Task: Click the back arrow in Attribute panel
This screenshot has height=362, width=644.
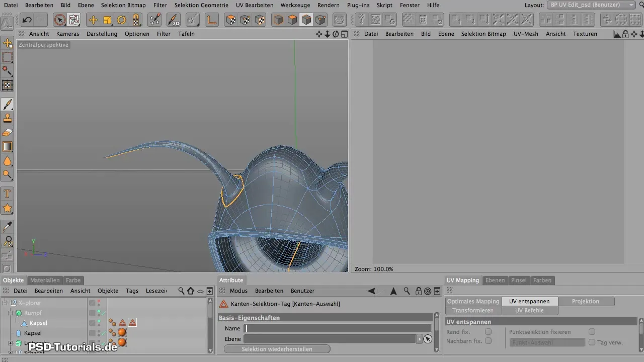Action: coord(371,291)
